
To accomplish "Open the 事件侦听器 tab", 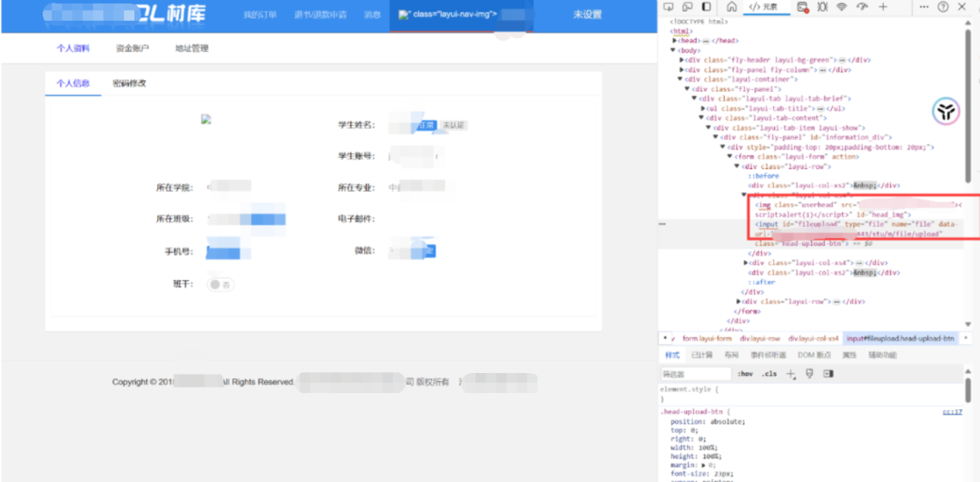I will pos(769,355).
